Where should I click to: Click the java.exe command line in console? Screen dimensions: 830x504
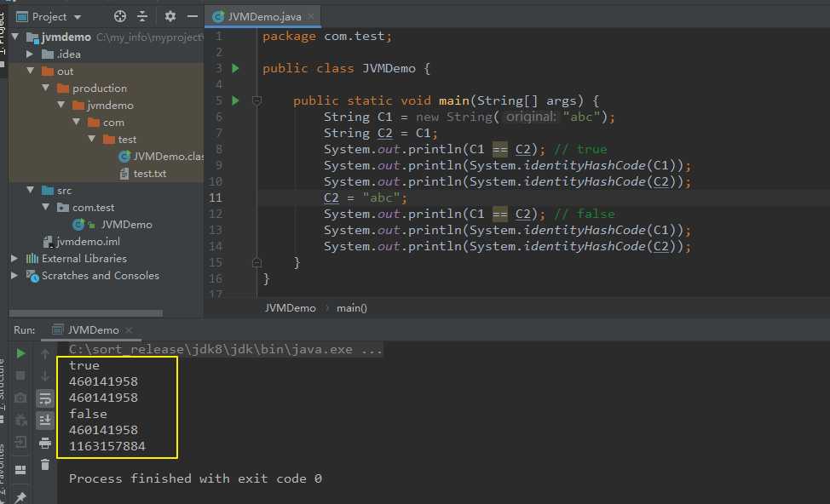click(226, 349)
